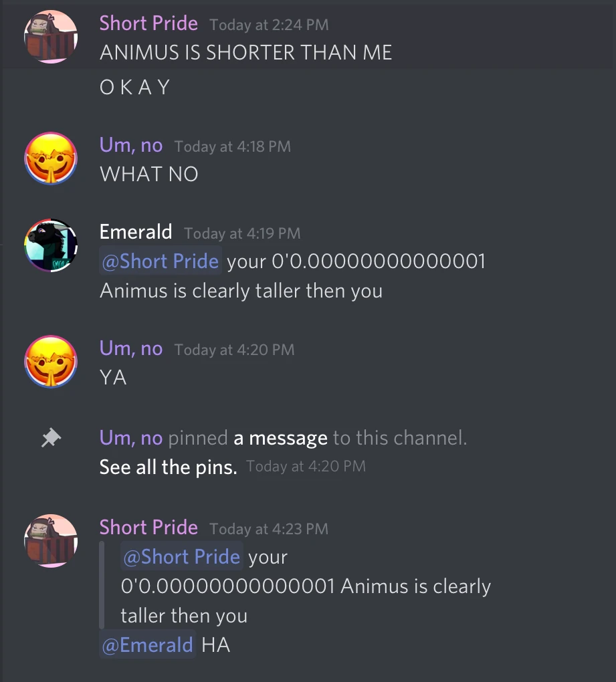Click @Short Pride mention in Emerald's message
Screen dimensions: 616x682
pos(160,261)
